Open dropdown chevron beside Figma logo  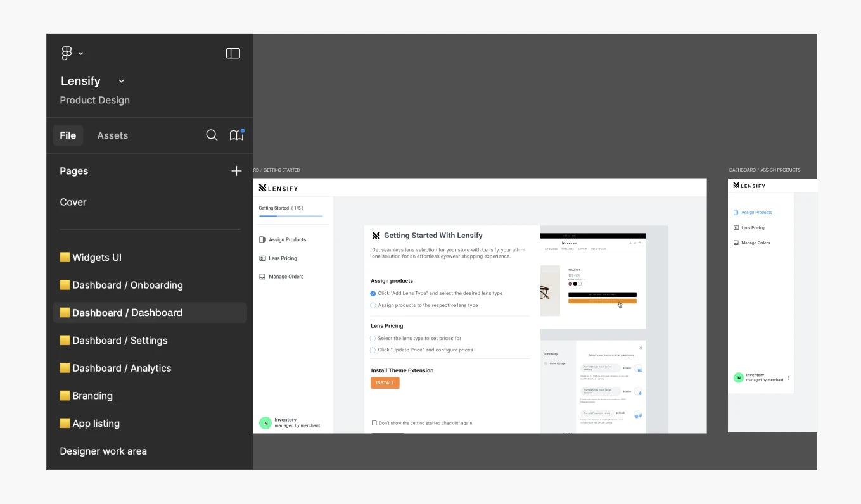click(81, 54)
